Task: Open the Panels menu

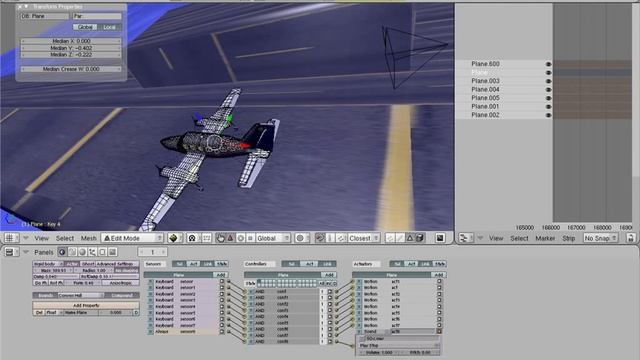Action: [44, 252]
